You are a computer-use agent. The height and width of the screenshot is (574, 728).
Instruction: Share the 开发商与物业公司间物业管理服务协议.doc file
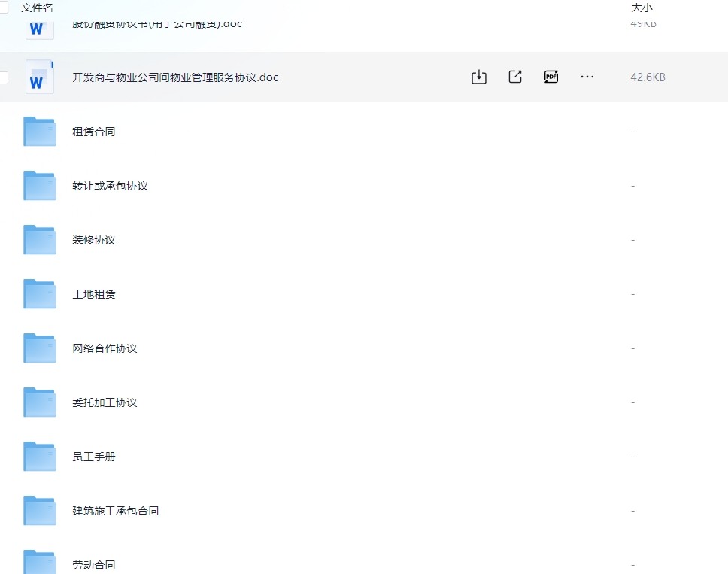click(x=515, y=77)
